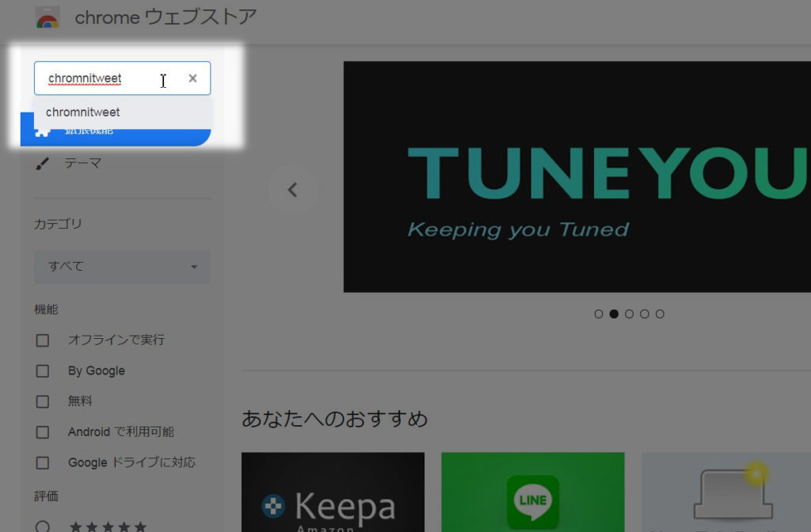Toggle the Android で利用可能 checkbox
Viewport: 811px width, 532px height.
(43, 431)
